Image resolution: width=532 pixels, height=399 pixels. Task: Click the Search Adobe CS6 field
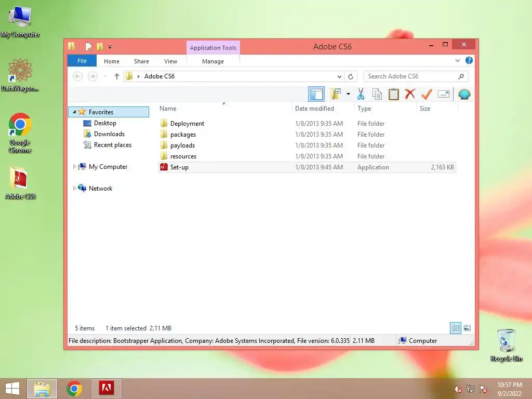coord(416,76)
